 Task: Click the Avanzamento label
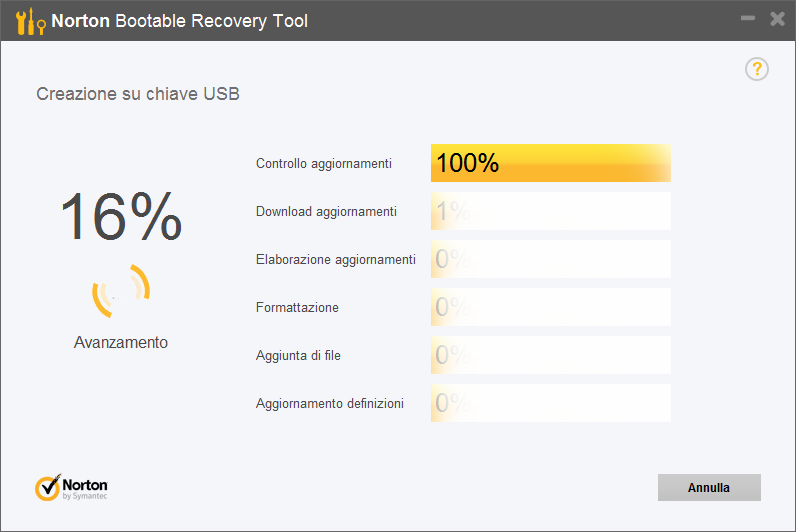pyautogui.click(x=121, y=342)
